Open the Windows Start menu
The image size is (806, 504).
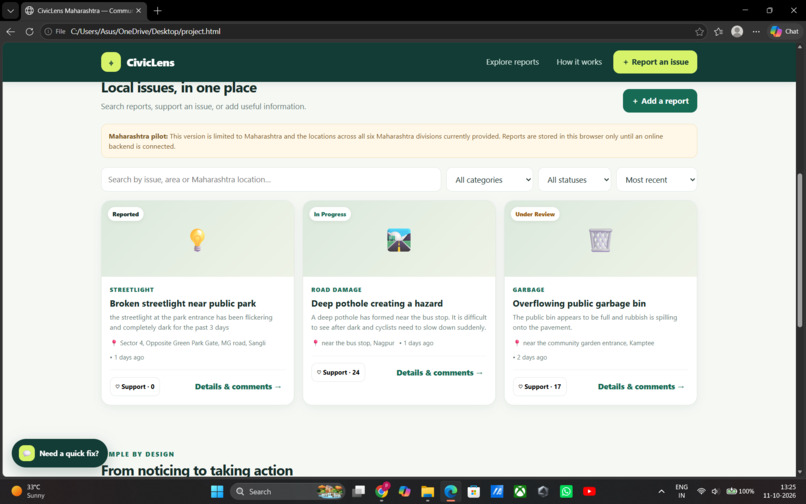[217, 492]
